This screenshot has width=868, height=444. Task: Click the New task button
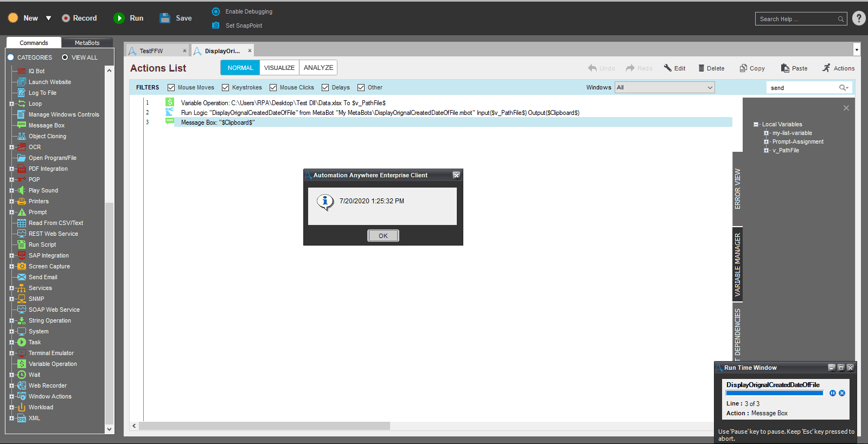(23, 18)
